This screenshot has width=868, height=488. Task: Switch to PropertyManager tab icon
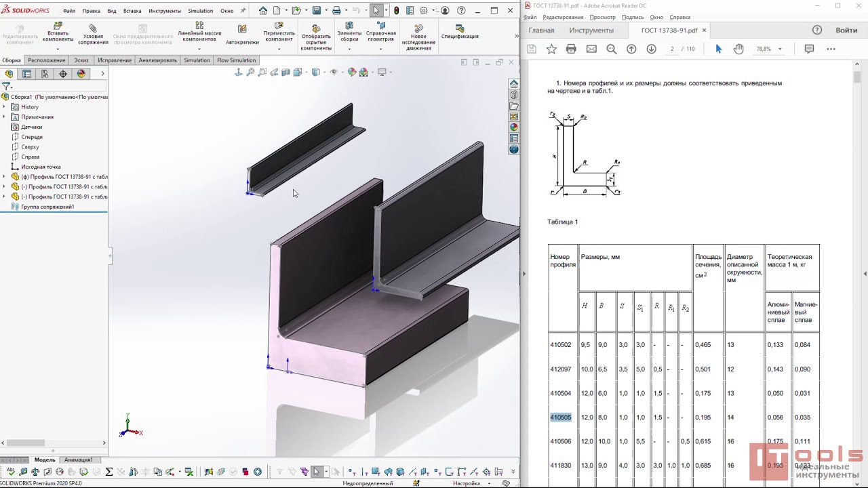[x=27, y=74]
